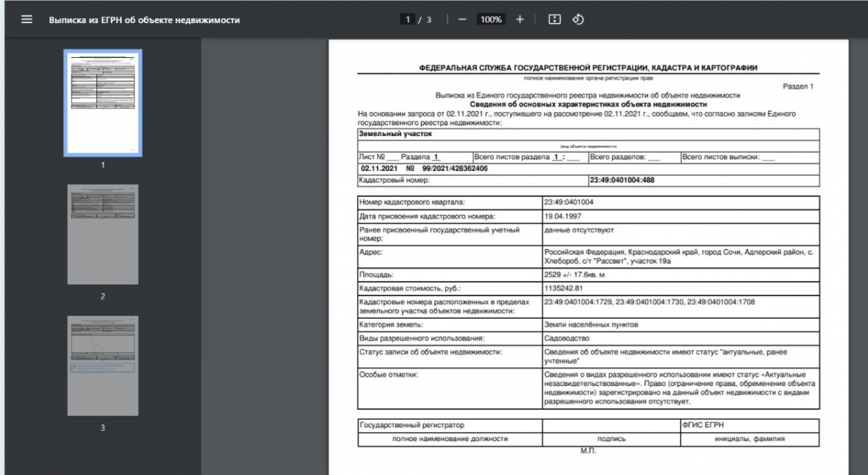Go to the page 3 thumbnail
The width and height of the screenshot is (868, 475).
pyautogui.click(x=103, y=366)
